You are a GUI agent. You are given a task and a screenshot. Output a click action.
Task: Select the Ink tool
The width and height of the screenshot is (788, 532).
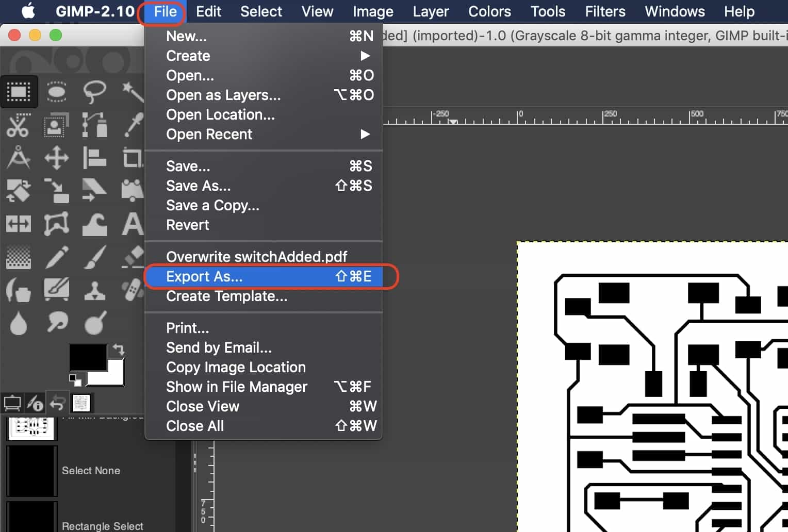click(x=19, y=290)
